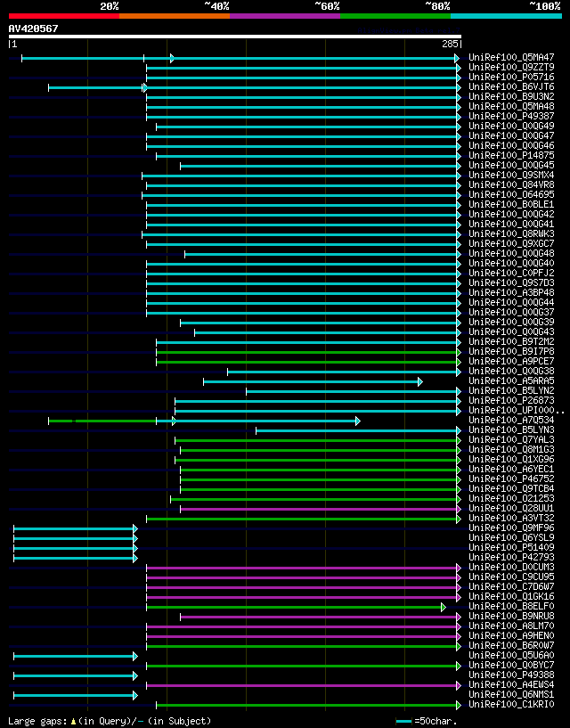Click the short cyan alignment bar for UniRef100_Q9MF96
570x728 pixels.
click(75, 528)
